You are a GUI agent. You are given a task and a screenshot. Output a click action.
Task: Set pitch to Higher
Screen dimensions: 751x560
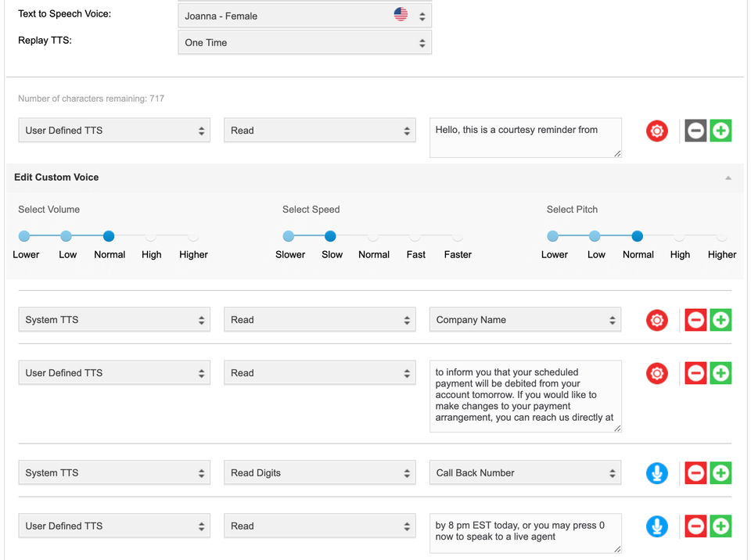point(721,236)
